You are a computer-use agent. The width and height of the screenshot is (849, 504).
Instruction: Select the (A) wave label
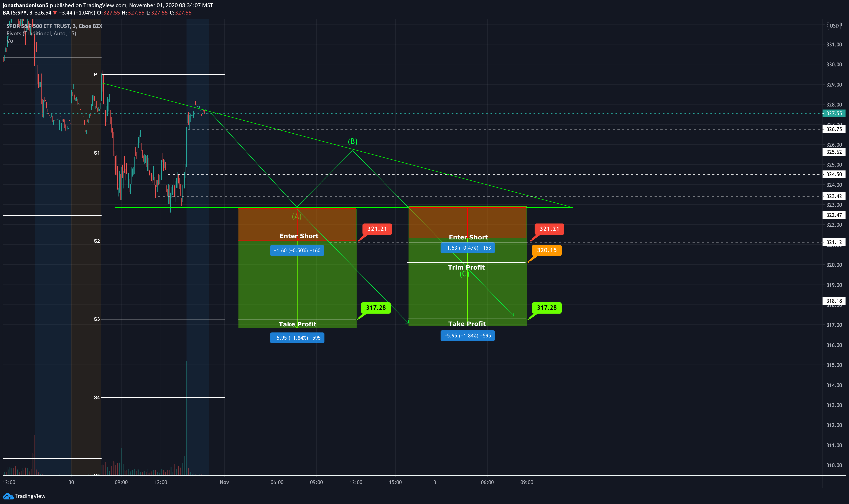[297, 216]
